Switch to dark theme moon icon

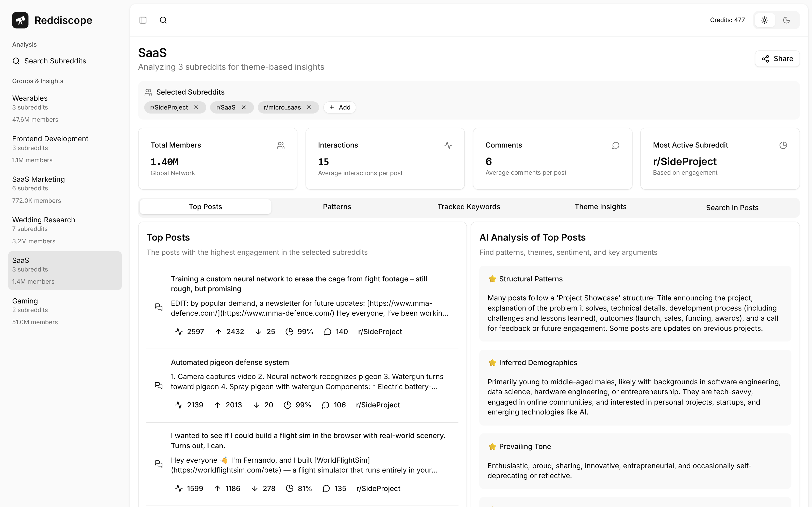[787, 20]
